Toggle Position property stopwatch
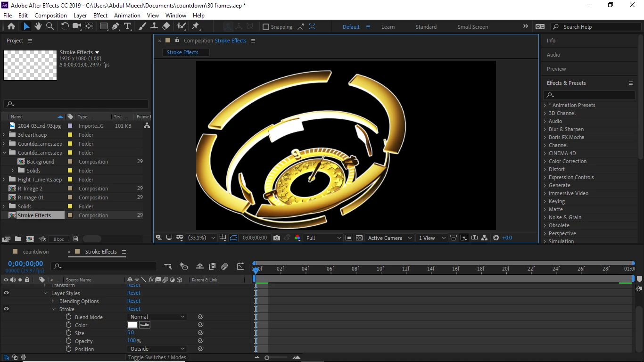 68,349
